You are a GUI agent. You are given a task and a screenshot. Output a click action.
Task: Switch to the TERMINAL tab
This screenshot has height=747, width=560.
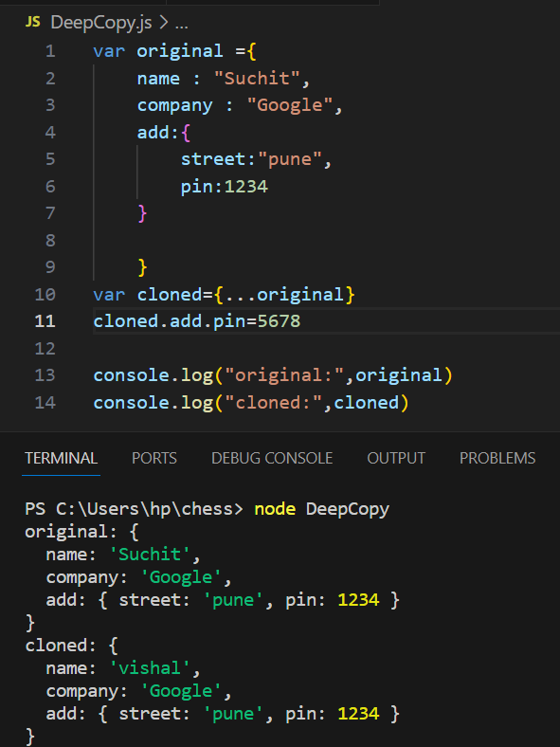click(x=61, y=458)
